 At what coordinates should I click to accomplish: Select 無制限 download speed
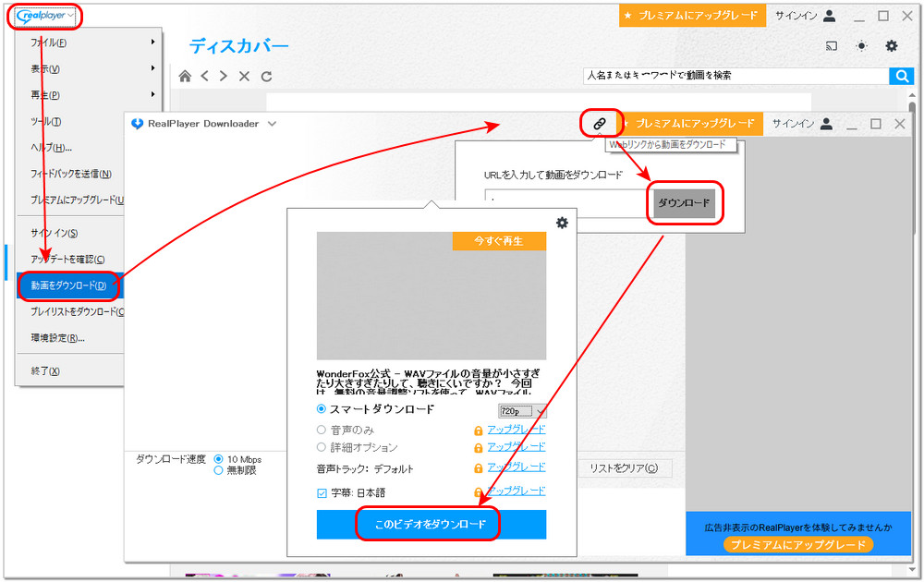pos(219,470)
